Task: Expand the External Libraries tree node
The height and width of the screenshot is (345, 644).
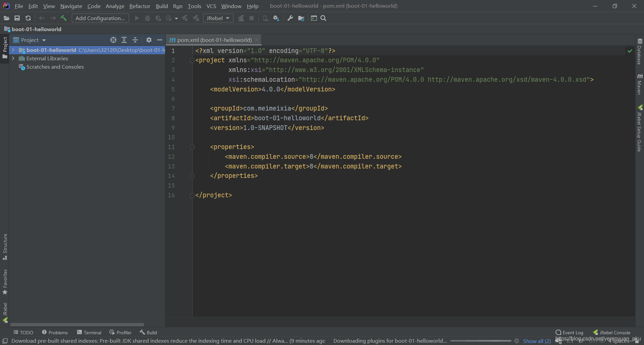Action: 13,58
